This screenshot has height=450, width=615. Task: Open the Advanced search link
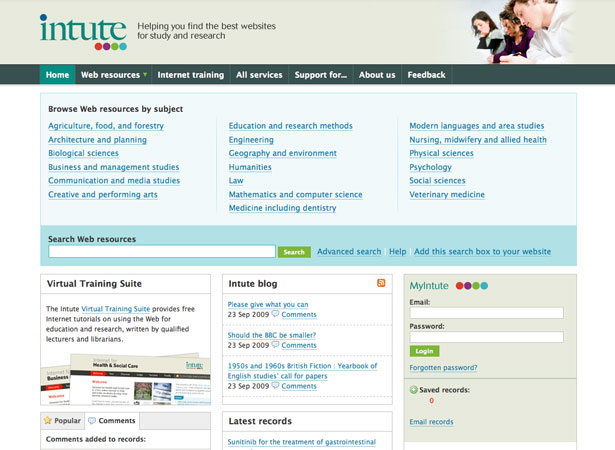349,251
